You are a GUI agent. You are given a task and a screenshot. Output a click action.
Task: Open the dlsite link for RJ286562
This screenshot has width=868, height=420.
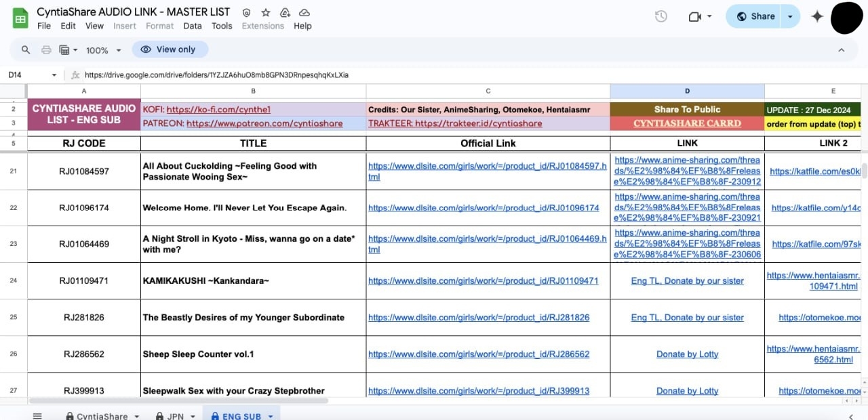tap(479, 354)
